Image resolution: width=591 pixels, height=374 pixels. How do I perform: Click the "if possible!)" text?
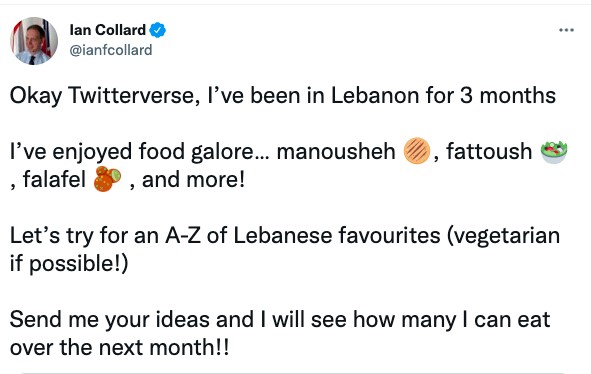69,264
